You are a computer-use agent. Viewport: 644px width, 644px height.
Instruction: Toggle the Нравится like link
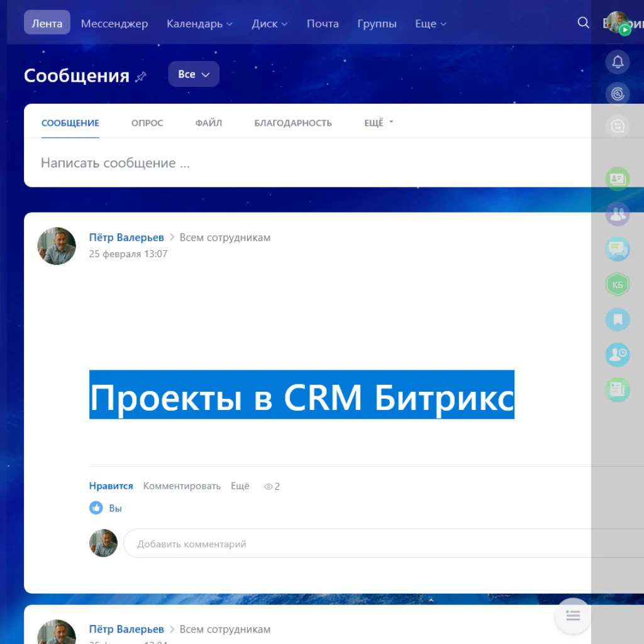[111, 486]
